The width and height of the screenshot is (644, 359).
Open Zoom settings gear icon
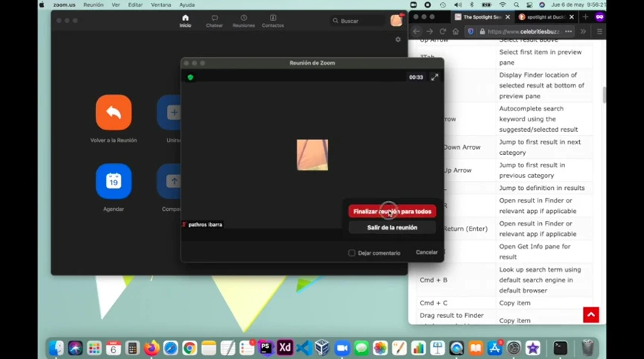click(397, 39)
